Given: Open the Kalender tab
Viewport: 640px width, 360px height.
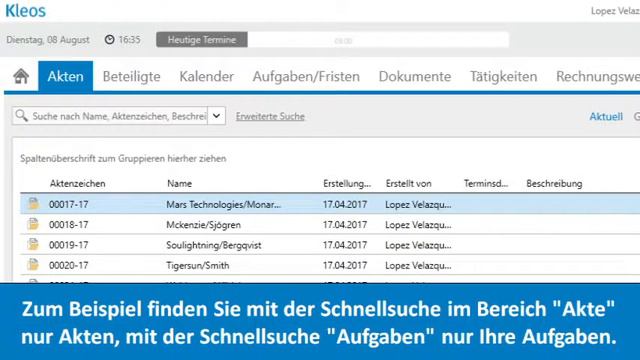Looking at the screenshot, I should click(207, 76).
